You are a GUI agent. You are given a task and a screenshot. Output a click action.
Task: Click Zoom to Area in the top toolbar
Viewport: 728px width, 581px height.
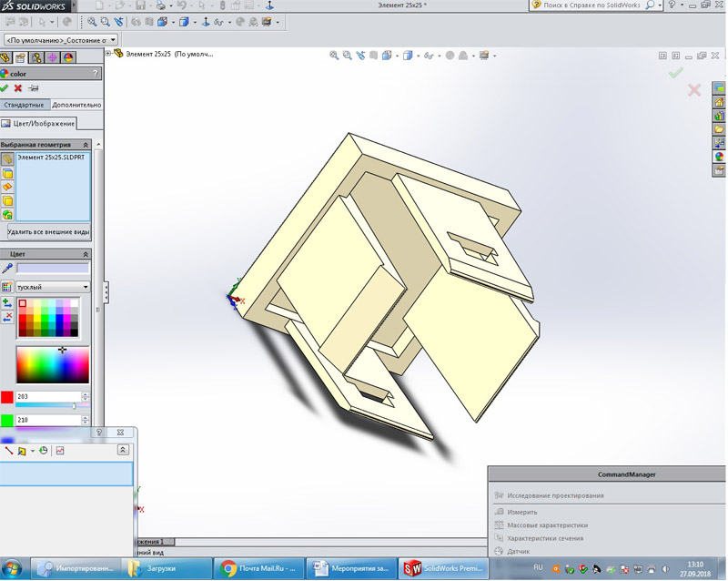[106, 21]
